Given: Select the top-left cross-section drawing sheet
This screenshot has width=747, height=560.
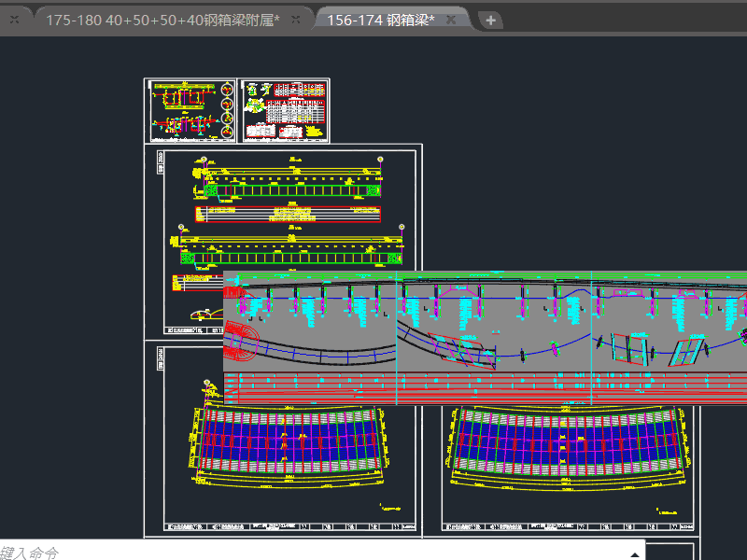Looking at the screenshot, I should point(190,111).
